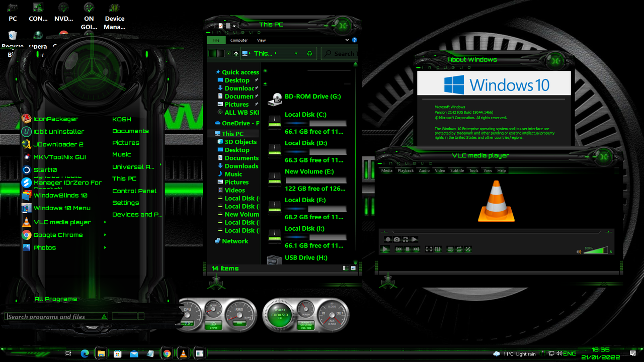Open Microsoft Edge from the taskbar
Screen dimensions: 644x362
tap(85, 353)
